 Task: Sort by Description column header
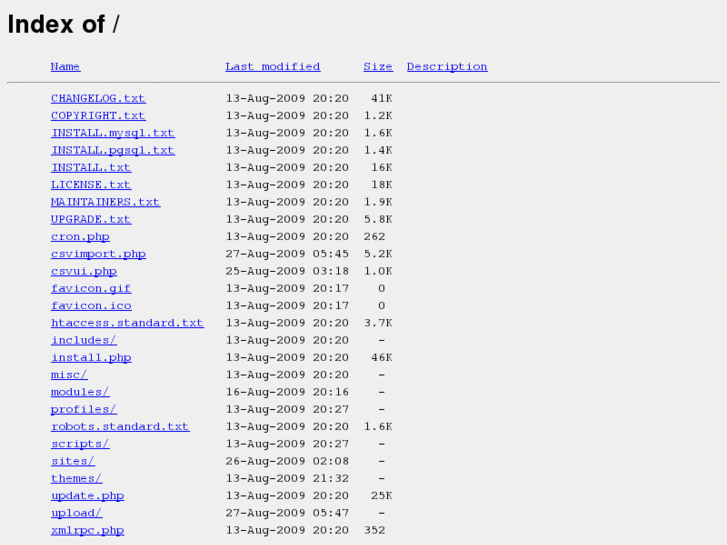pos(447,67)
